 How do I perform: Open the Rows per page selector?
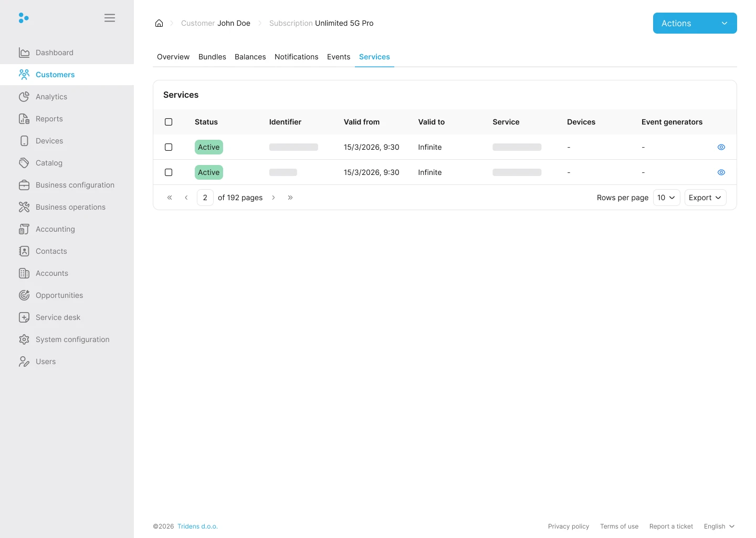[666, 197]
